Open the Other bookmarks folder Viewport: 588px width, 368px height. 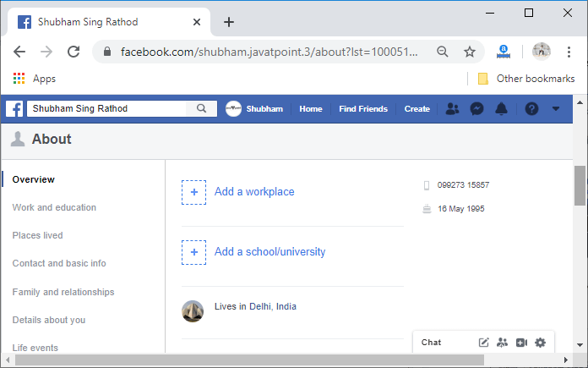coord(525,79)
